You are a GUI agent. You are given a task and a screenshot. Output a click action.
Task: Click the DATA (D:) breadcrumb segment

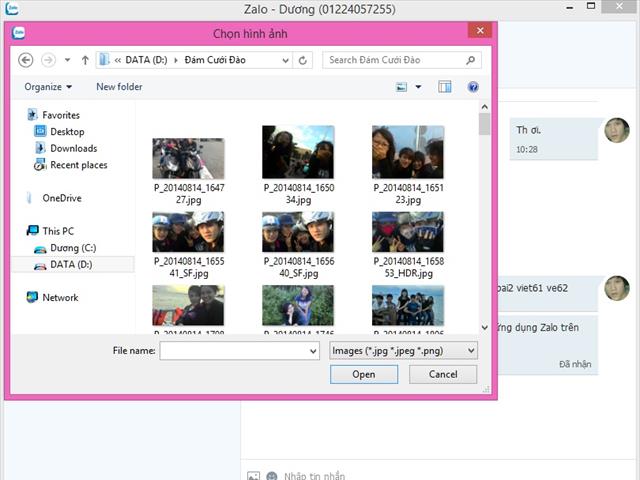[x=146, y=60]
